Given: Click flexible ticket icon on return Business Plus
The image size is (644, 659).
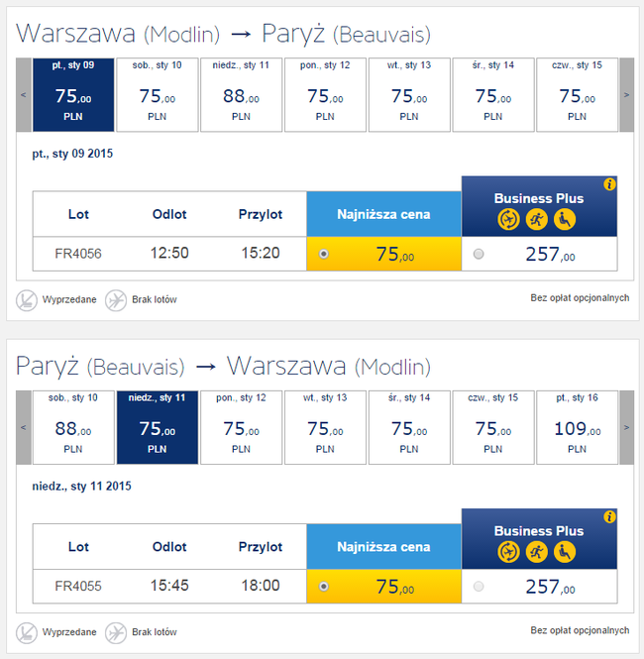Looking at the screenshot, I should tap(509, 552).
